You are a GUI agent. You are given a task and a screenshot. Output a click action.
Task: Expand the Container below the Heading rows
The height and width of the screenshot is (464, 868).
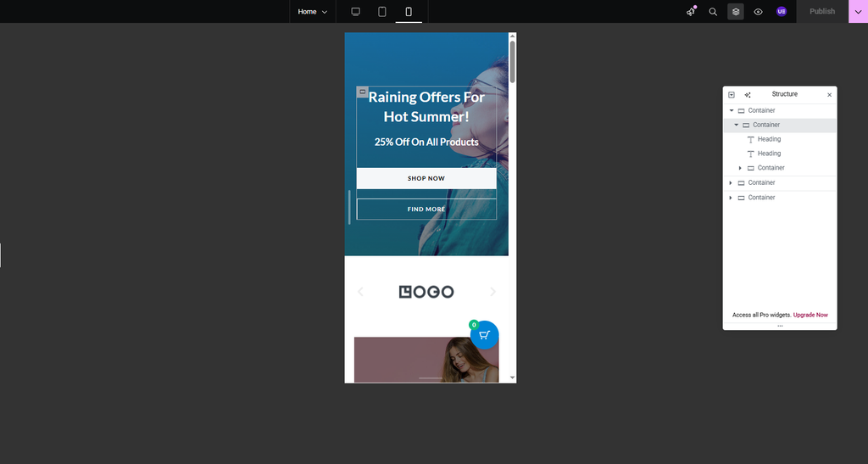coord(740,168)
